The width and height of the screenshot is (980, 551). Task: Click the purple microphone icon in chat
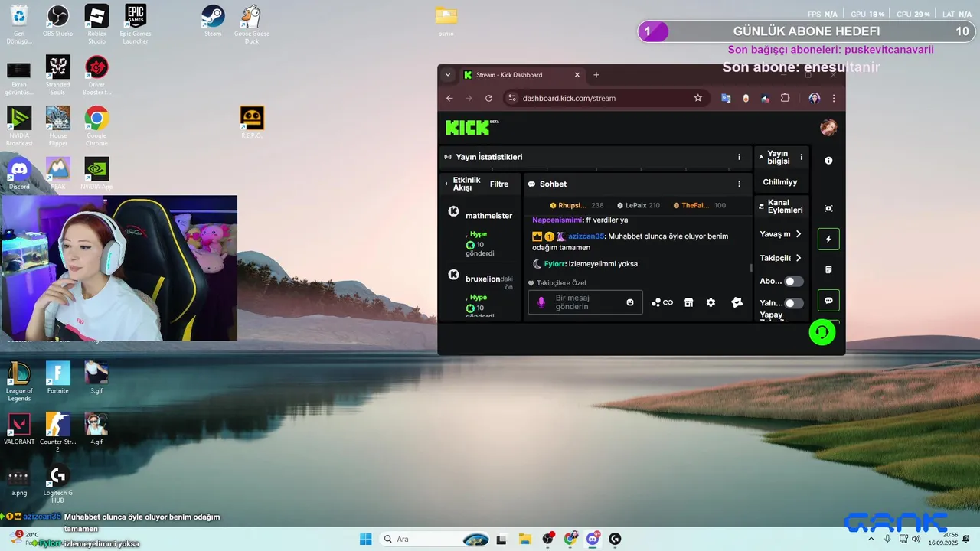(541, 302)
